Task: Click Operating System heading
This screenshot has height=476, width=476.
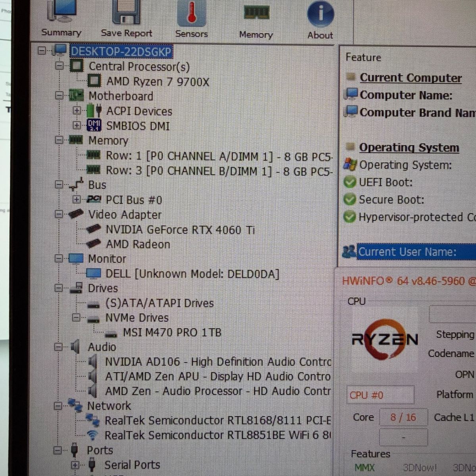Action: coord(409,148)
